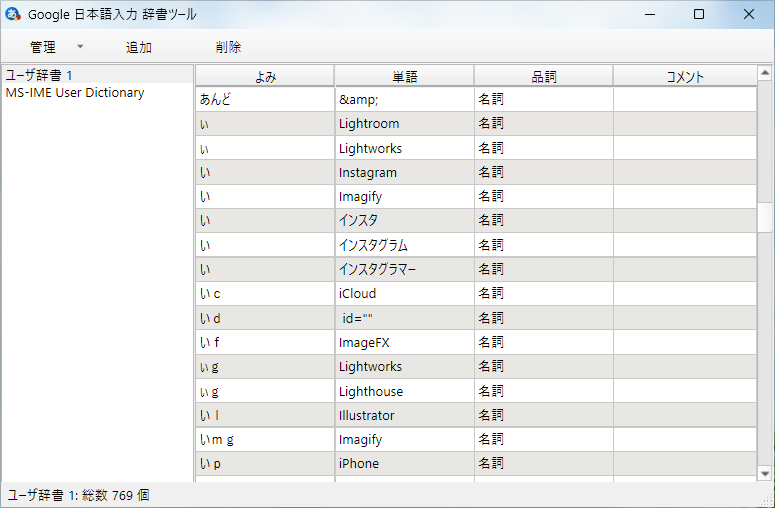Select the id="" word cell
This screenshot has width=775, height=508.
click(x=405, y=318)
